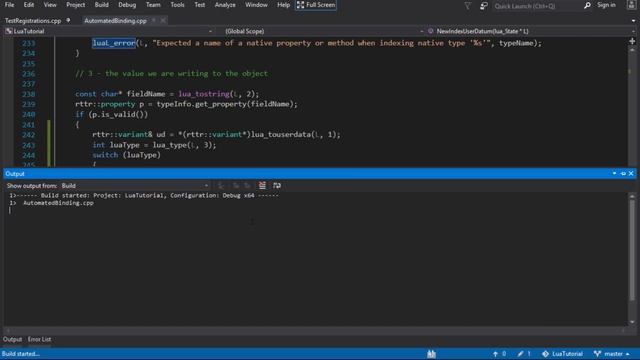Click the lua_tostring call on line 238
The width and height of the screenshot is (640, 360).
pos(204,94)
